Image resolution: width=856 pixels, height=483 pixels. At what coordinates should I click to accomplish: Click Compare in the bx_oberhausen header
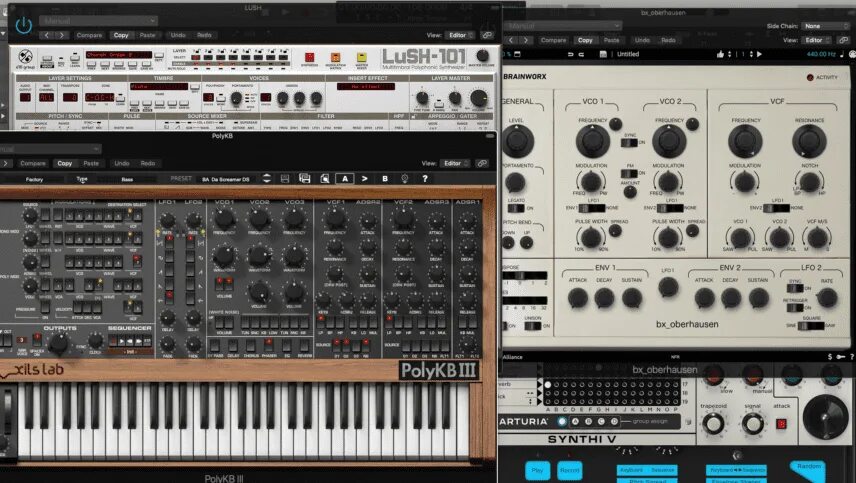click(553, 40)
